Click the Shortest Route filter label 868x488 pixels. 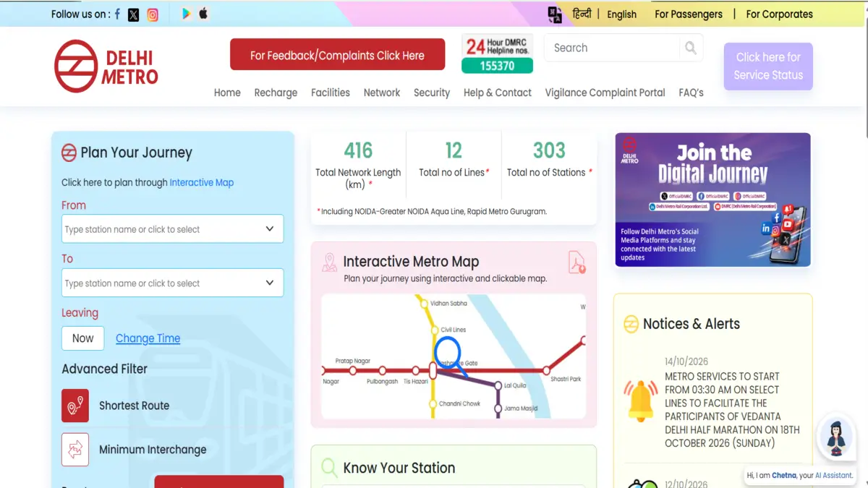tap(135, 406)
